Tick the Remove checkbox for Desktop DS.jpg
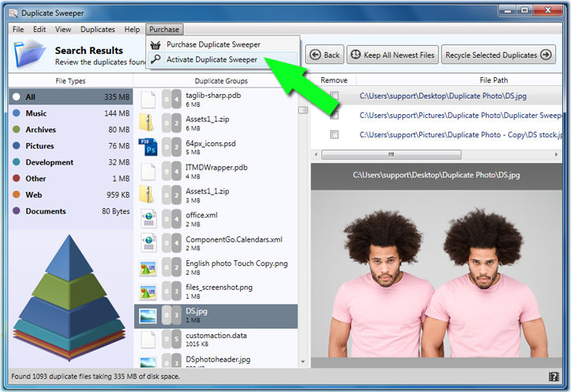Viewport: 571px width, 392px height. click(334, 96)
